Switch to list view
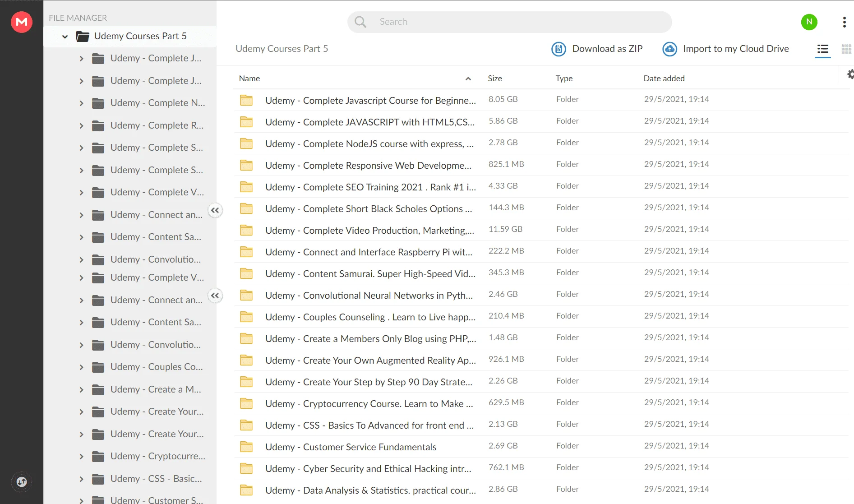 [x=823, y=49]
